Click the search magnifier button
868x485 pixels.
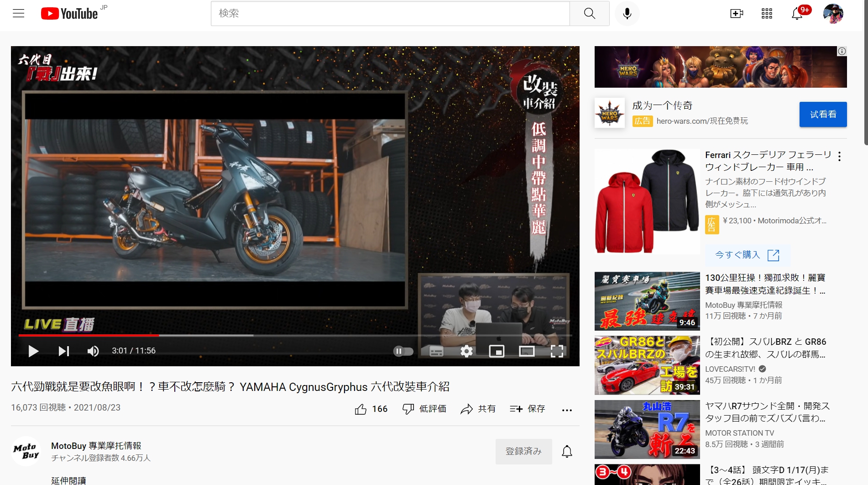click(x=589, y=13)
